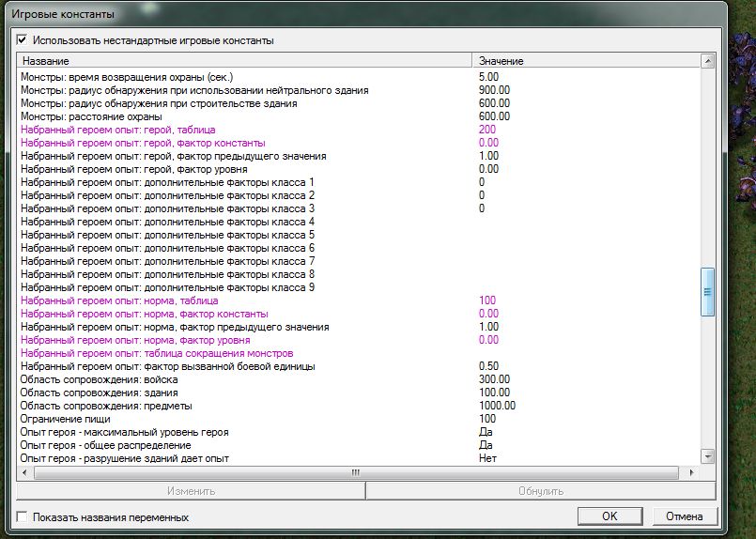Select row 'норма, фактор предыдущего значения'

coord(359,327)
